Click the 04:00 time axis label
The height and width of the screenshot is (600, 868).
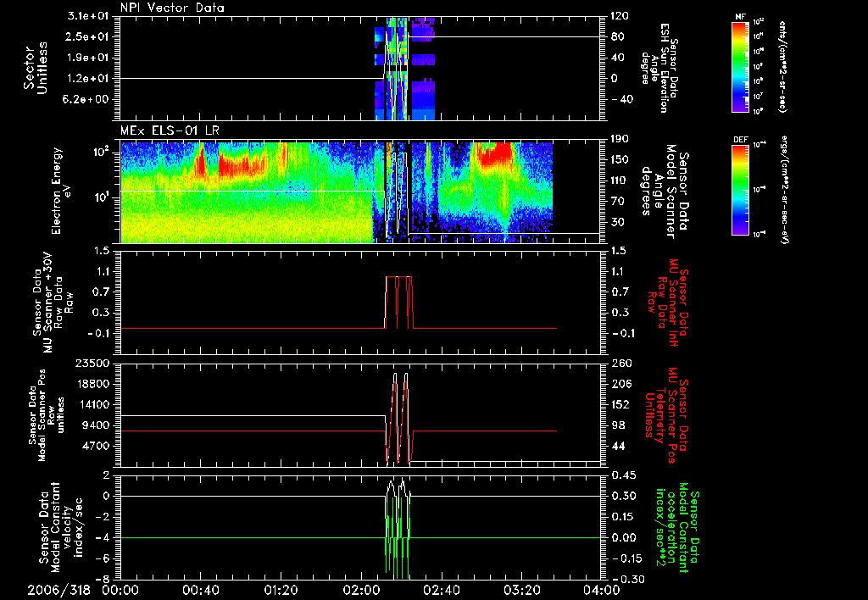point(602,591)
